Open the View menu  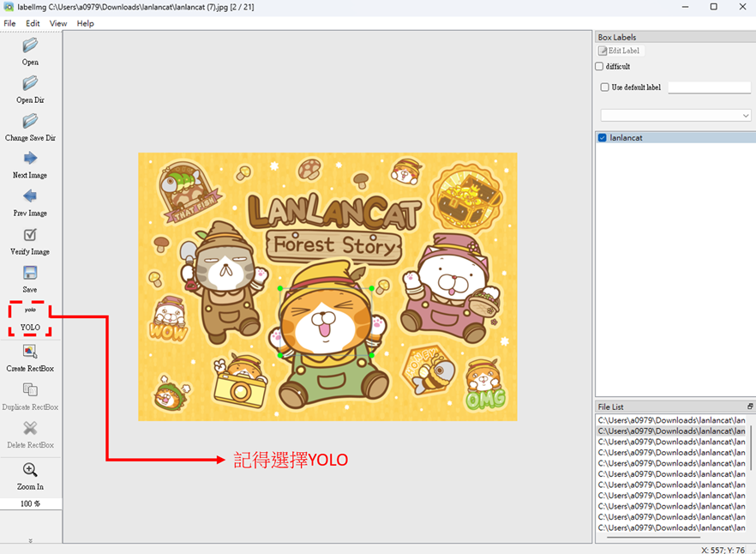pyautogui.click(x=58, y=23)
